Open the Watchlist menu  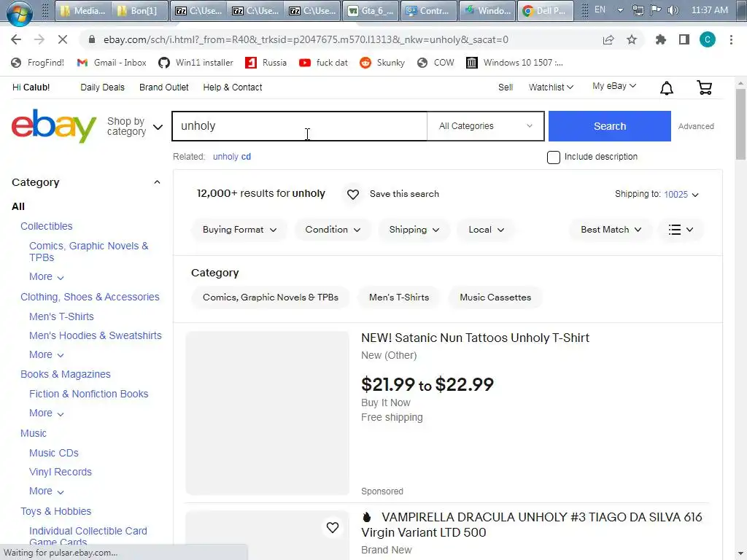pyautogui.click(x=551, y=87)
